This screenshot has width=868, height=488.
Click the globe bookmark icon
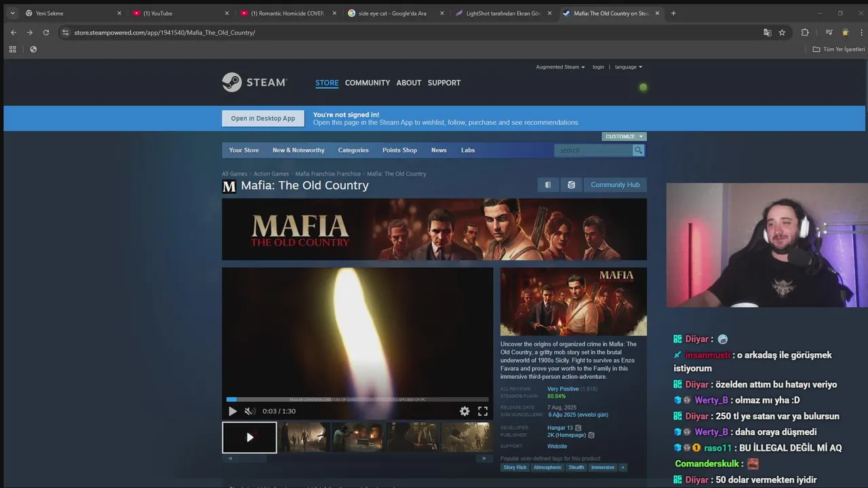click(33, 49)
